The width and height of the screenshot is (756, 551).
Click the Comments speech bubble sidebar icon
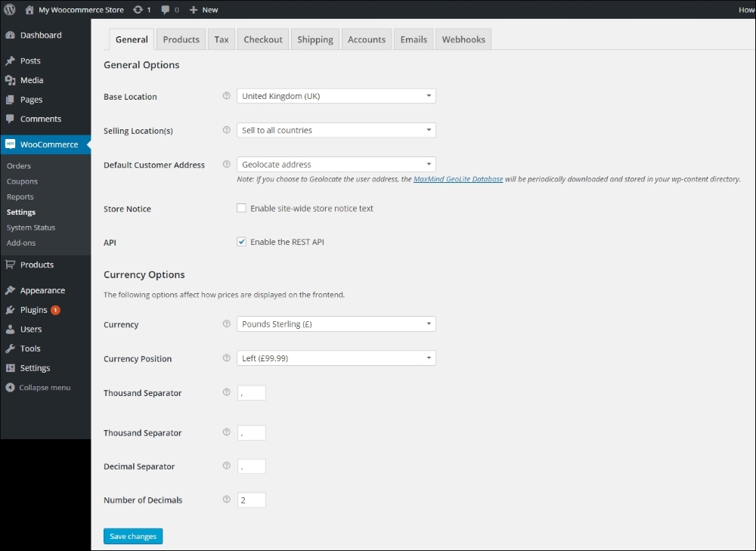[x=10, y=119]
